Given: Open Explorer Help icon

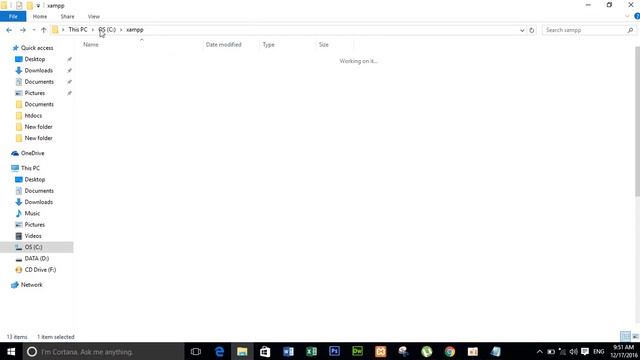Looking at the screenshot, I should [x=637, y=16].
